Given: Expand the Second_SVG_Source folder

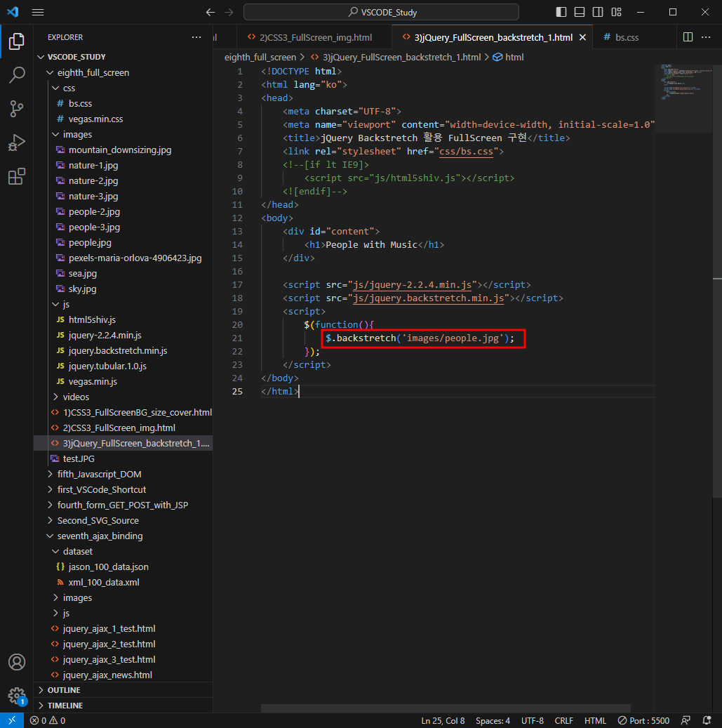Looking at the screenshot, I should (123, 520).
